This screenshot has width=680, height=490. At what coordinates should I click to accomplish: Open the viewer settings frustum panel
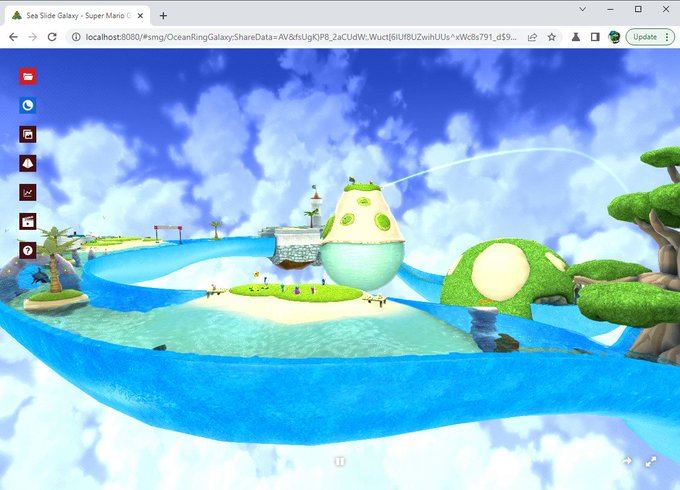[28, 163]
